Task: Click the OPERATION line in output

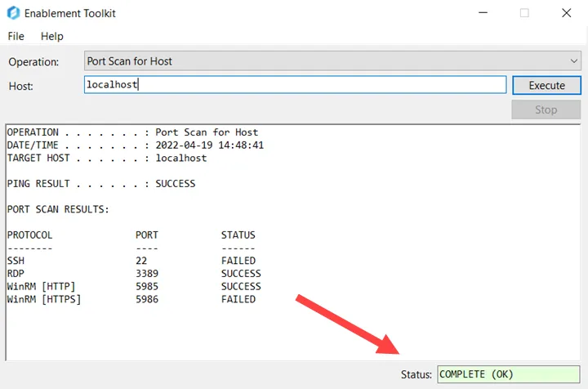Action: click(132, 132)
